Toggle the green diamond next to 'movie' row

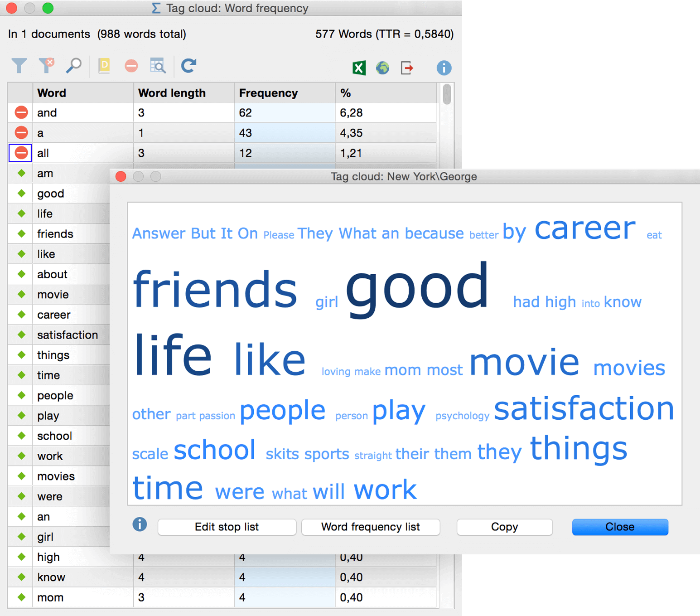[21, 294]
